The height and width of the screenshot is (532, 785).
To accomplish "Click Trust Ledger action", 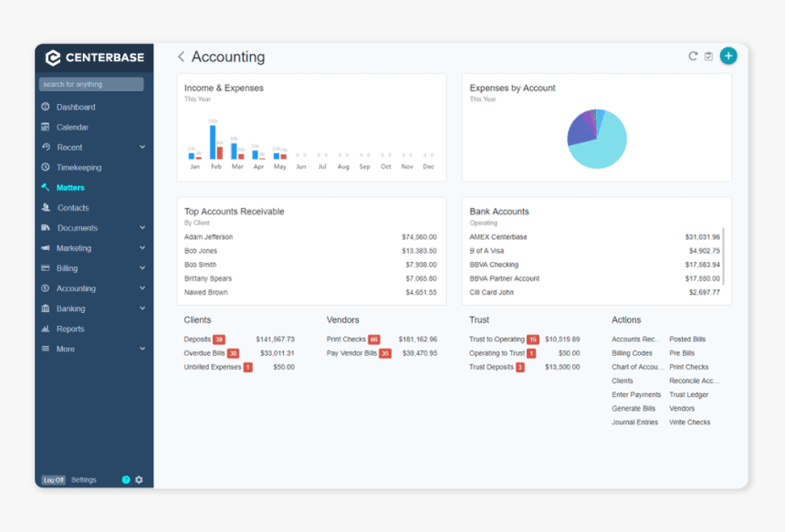I will point(689,395).
